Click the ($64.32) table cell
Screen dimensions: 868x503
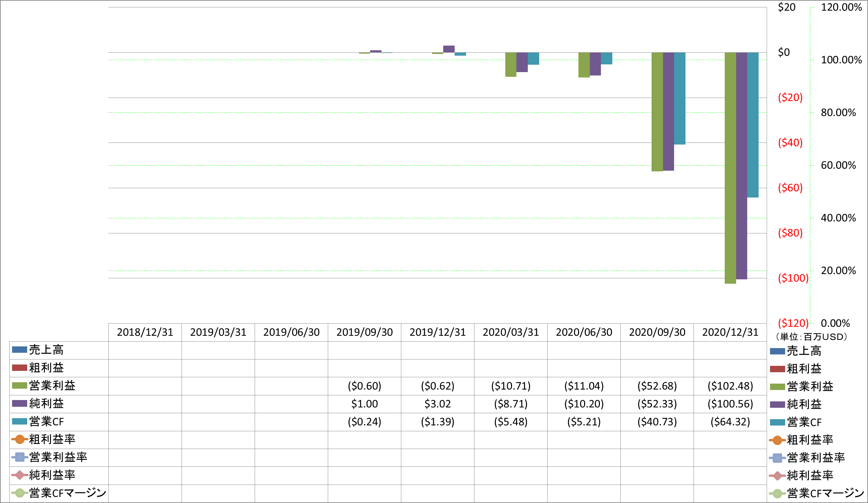click(730, 422)
